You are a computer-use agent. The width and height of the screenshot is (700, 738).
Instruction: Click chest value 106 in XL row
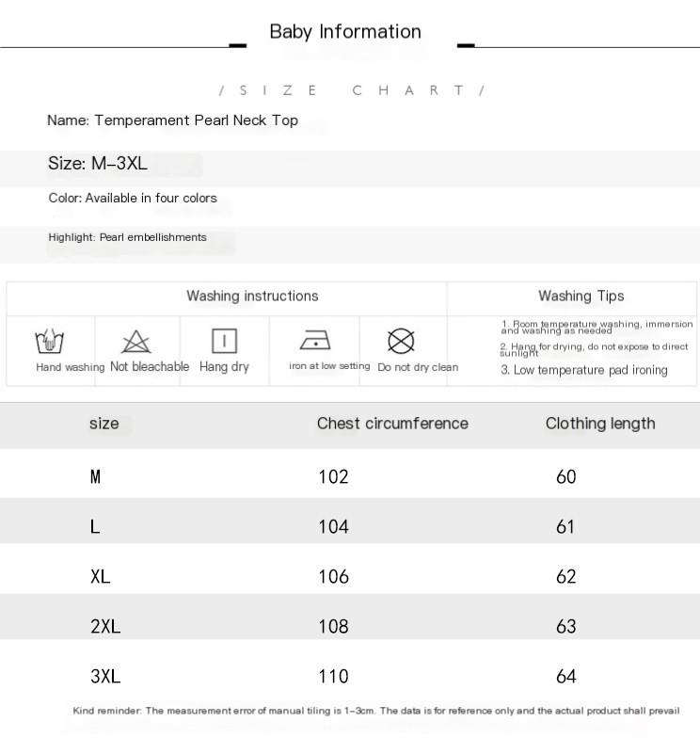point(333,576)
